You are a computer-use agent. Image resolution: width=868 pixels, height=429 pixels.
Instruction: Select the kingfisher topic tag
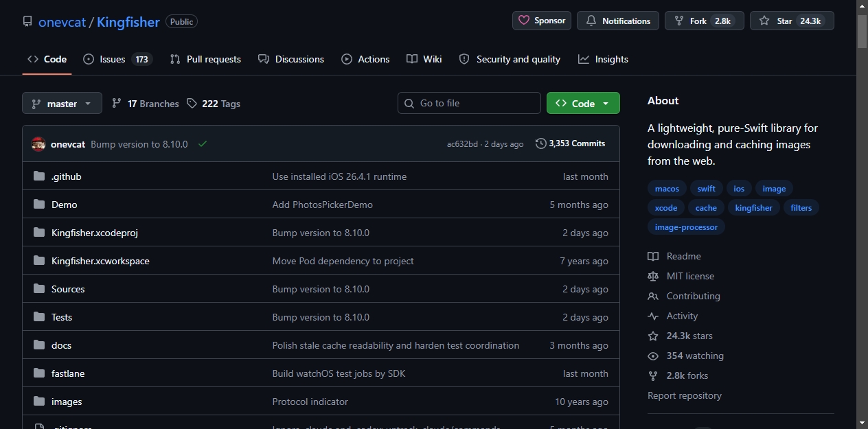[754, 208]
